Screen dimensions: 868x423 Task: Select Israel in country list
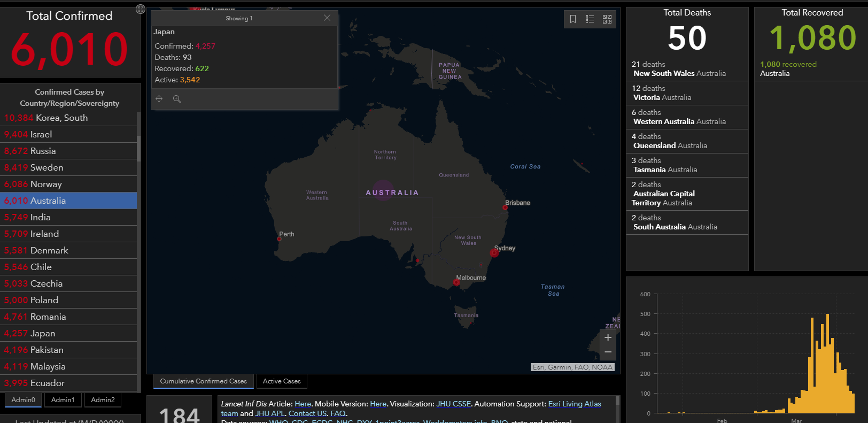coord(68,134)
